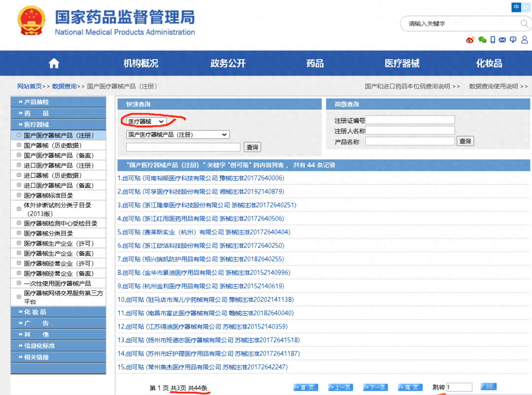
Task: Click the search magnifier icon
Action: (x=523, y=23)
